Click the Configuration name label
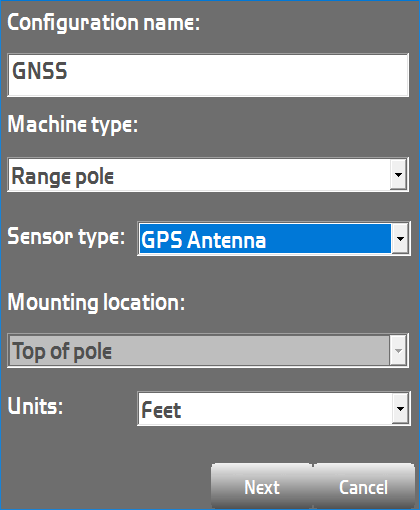 coord(104,23)
